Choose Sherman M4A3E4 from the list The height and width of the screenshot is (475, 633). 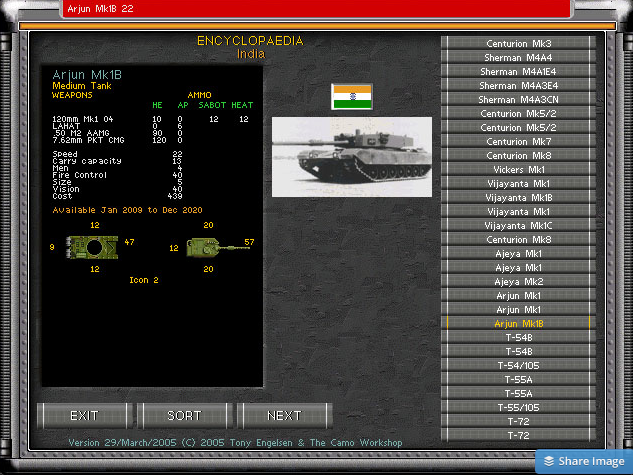click(518, 86)
